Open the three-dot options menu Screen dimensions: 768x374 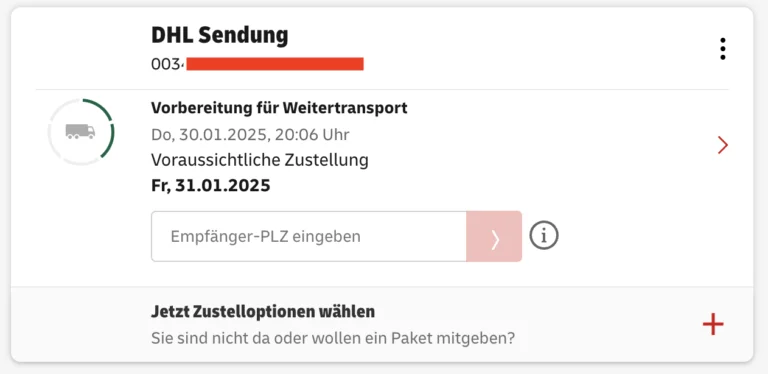(722, 49)
